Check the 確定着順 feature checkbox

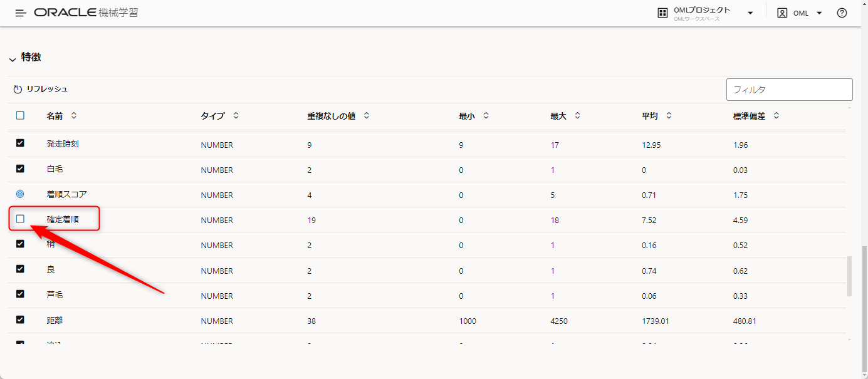point(20,219)
